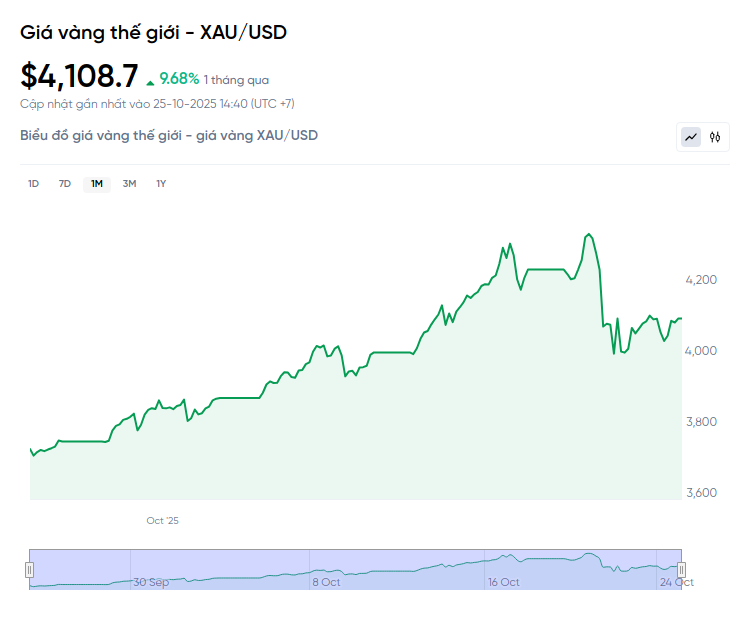Select the 1M time range
Image resolution: width=750 pixels, height=634 pixels.
pos(97,184)
